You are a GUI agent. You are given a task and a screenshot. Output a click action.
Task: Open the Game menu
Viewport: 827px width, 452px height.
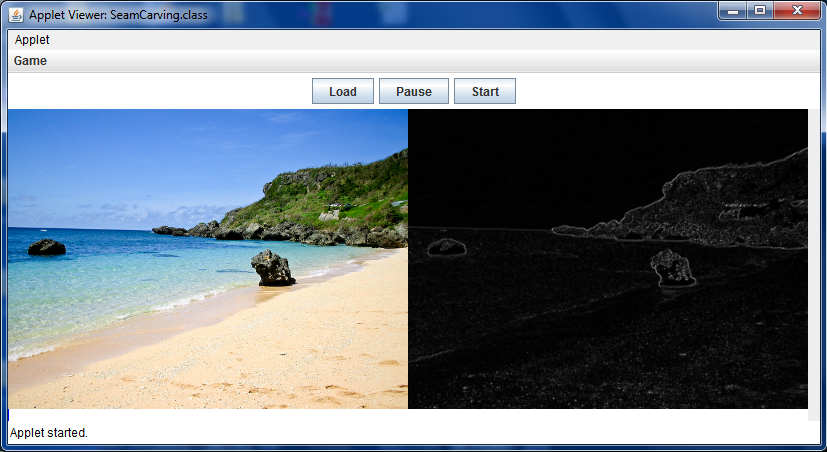[30, 61]
